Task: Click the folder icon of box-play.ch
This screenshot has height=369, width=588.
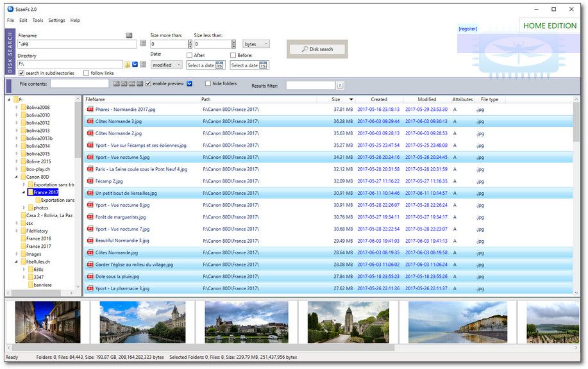Action: tap(23, 169)
